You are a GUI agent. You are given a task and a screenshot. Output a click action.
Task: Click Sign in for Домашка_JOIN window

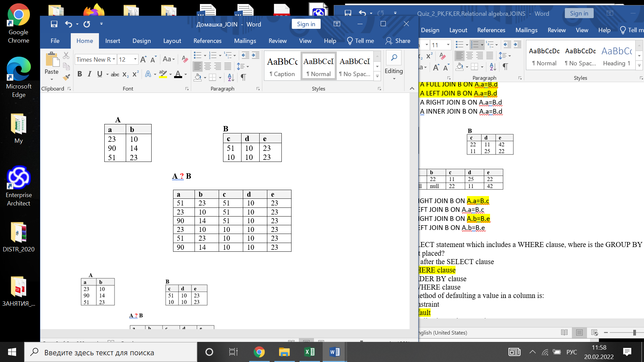(306, 24)
